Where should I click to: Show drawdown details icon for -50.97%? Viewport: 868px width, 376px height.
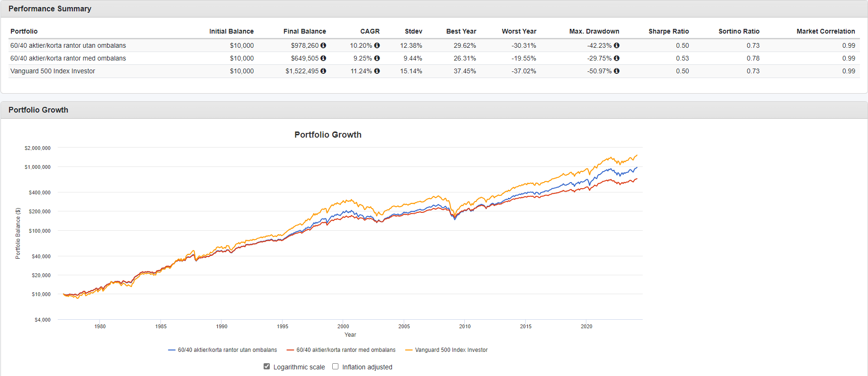pyautogui.click(x=617, y=71)
